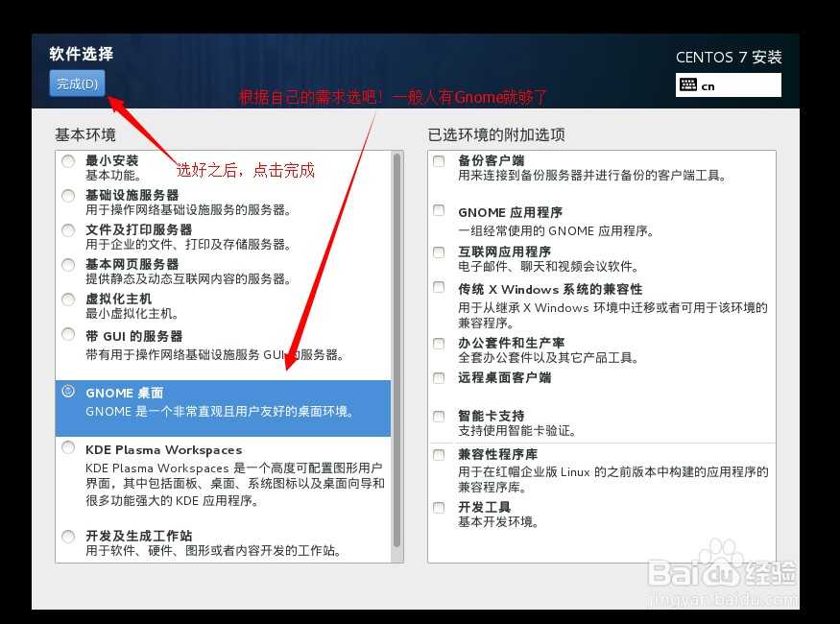Select the 基础设施服务器 radio button
The image size is (840, 624).
pyautogui.click(x=68, y=196)
